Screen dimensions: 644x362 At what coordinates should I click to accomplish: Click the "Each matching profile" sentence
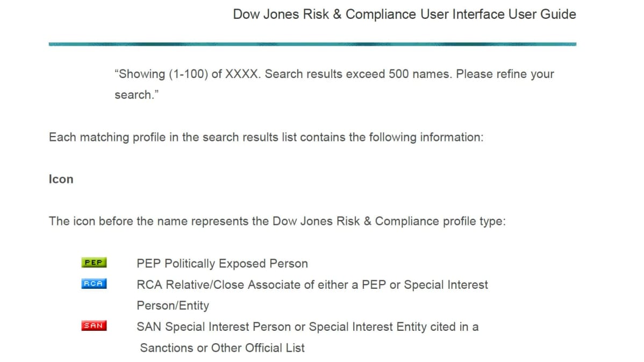click(266, 137)
